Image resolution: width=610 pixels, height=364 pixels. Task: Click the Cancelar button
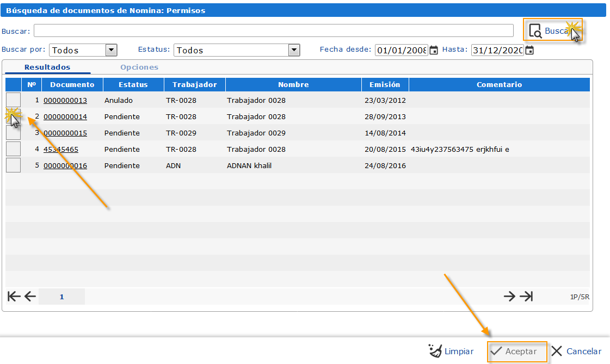[x=576, y=351]
